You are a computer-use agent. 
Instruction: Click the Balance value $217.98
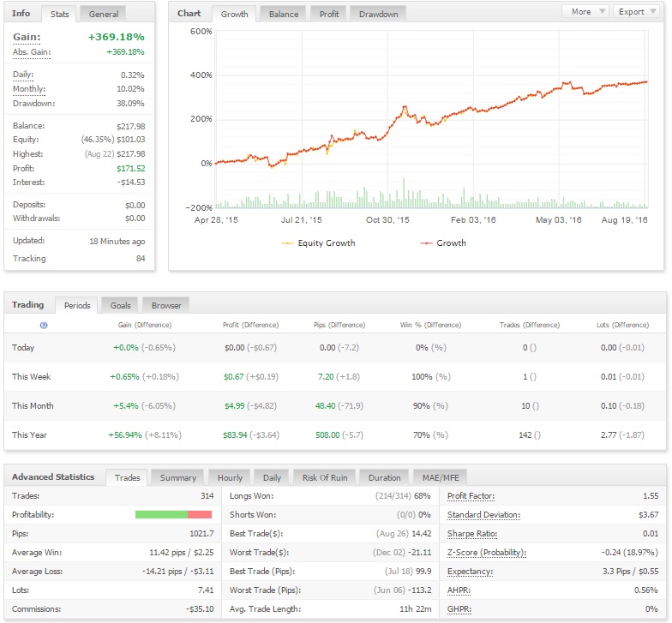pyautogui.click(x=130, y=127)
